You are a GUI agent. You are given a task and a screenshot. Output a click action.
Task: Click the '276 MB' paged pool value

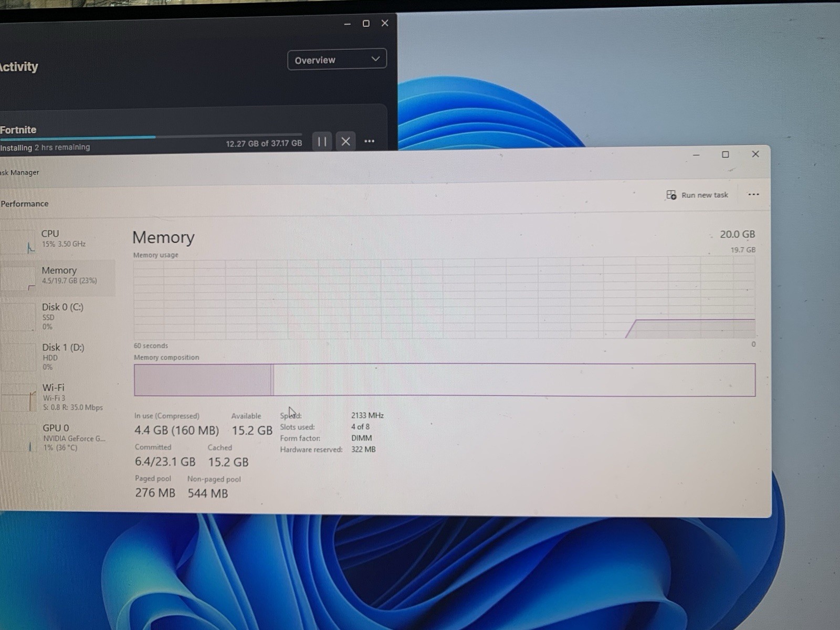click(155, 493)
